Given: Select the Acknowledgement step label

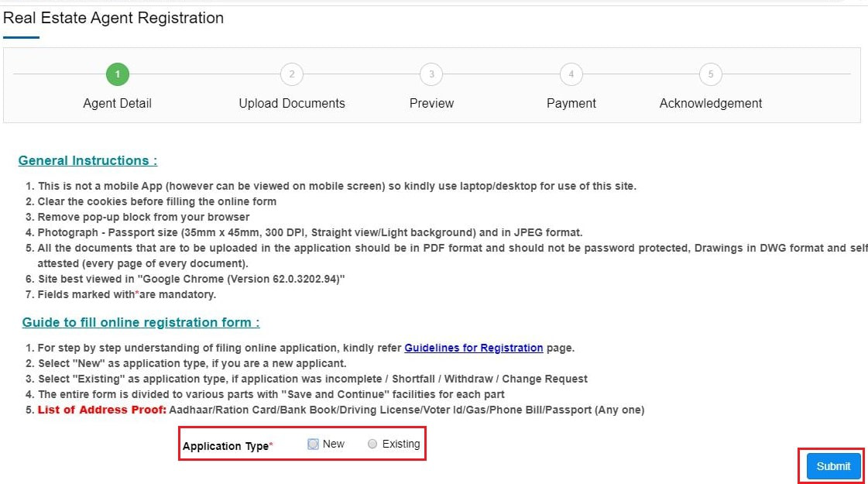Looking at the screenshot, I should 711,103.
